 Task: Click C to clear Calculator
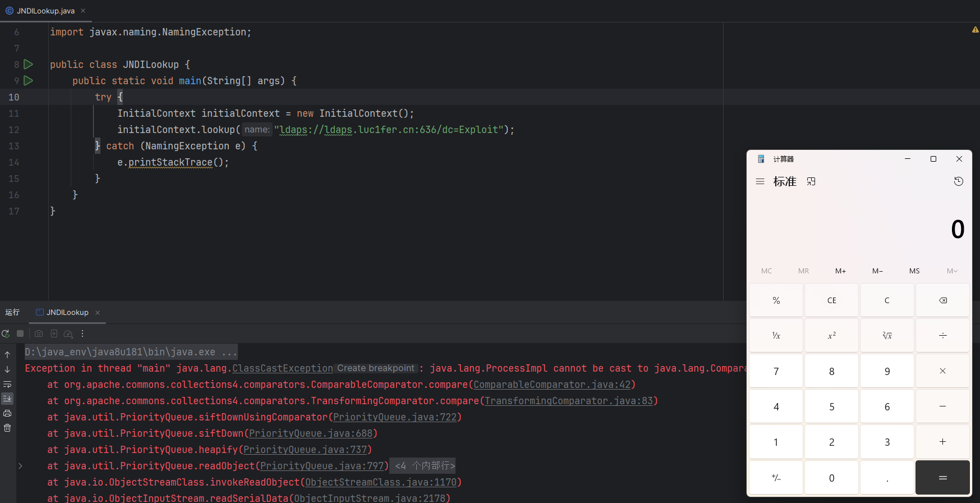887,300
